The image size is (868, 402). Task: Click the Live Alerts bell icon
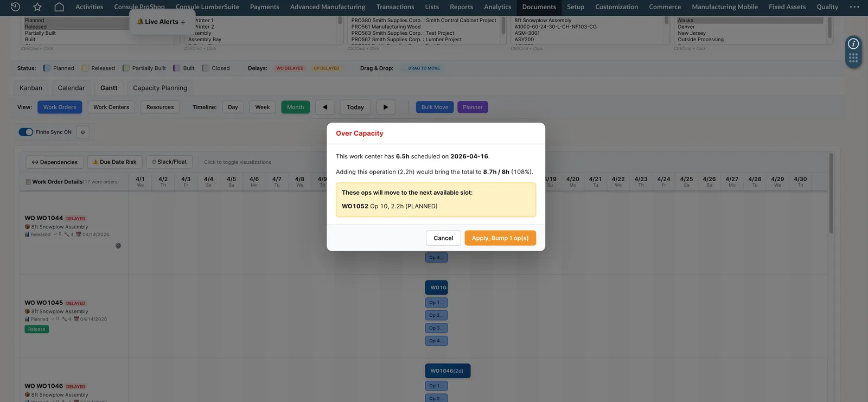pos(141,22)
